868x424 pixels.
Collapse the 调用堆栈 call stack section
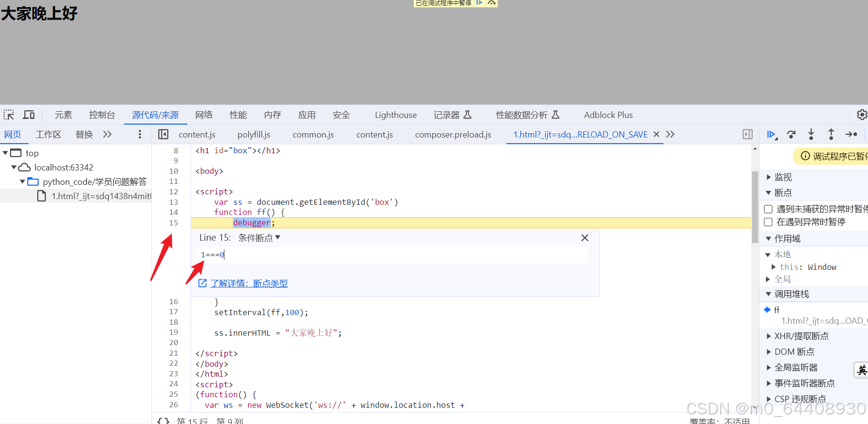(x=769, y=294)
